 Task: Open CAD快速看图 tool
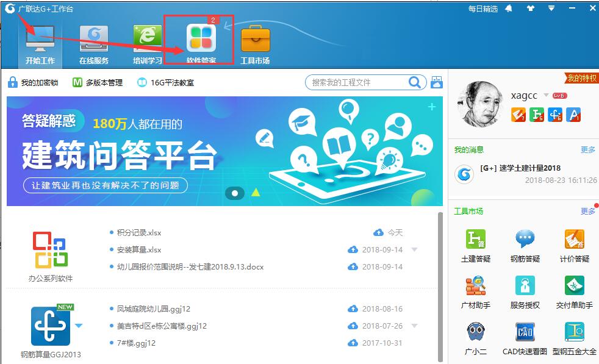[x=525, y=338]
